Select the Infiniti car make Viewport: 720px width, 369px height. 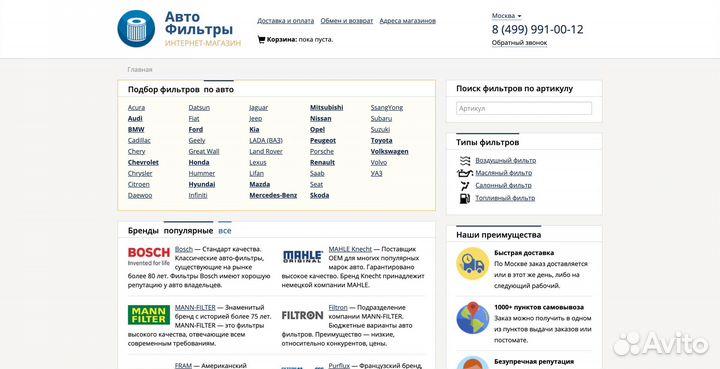(x=198, y=196)
